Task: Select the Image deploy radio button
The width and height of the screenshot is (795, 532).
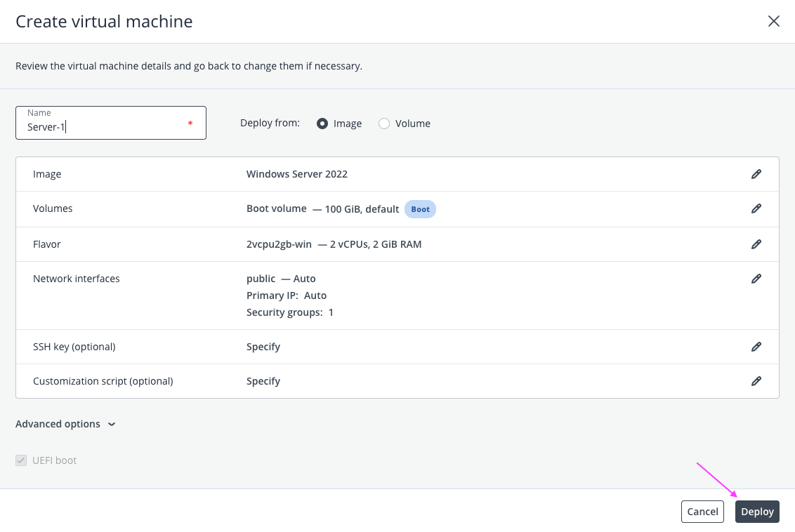Action: click(322, 124)
